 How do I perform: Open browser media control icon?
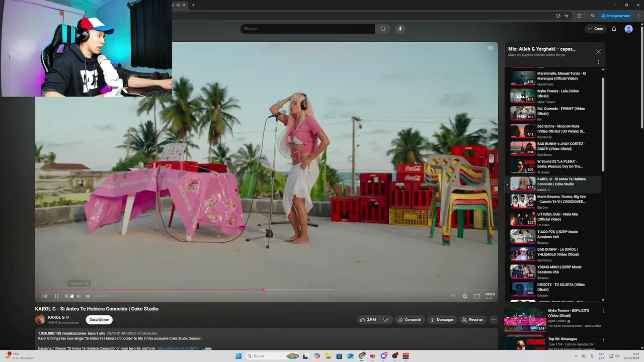point(592,16)
